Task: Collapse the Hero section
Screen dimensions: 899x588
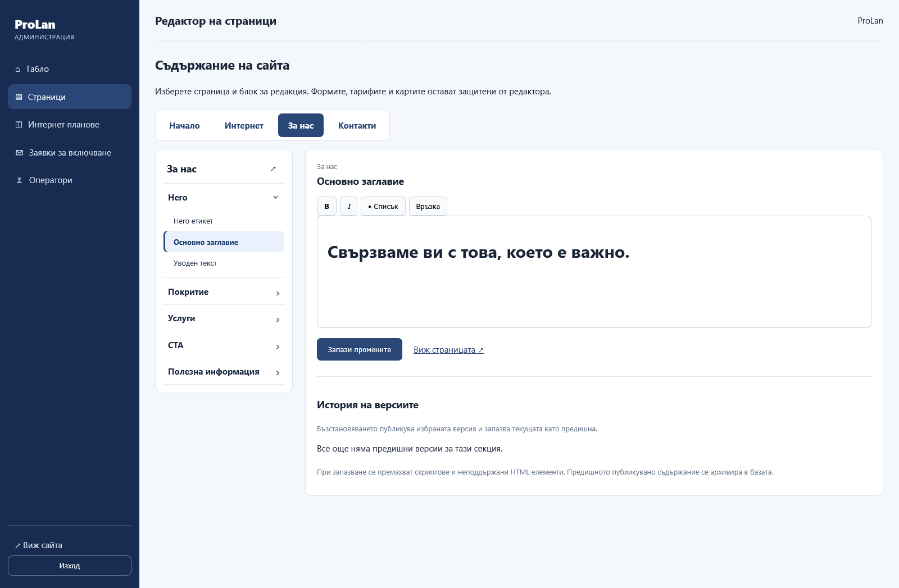Action: point(224,198)
